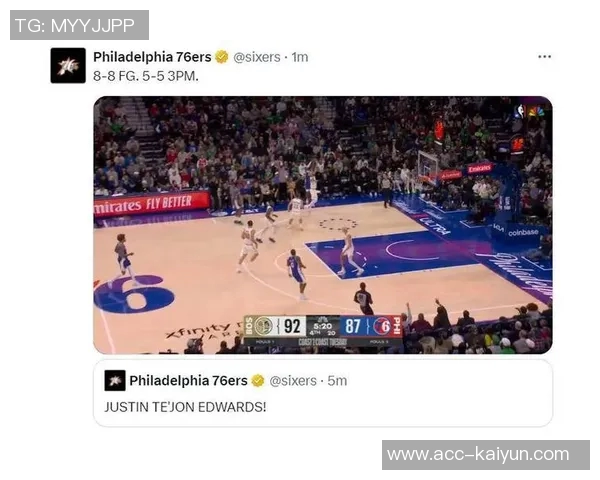Play the embedded basketball game video
The image size is (600, 480).
point(323,225)
